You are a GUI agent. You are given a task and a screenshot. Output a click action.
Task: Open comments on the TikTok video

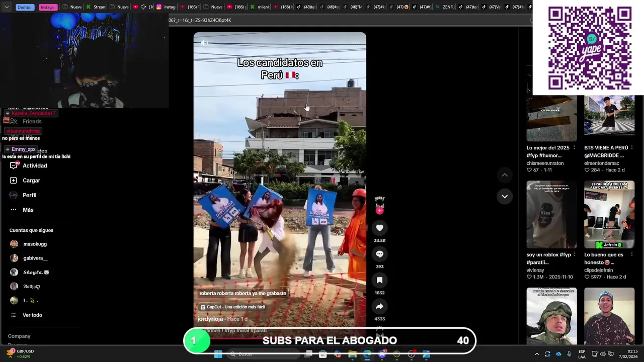(379, 254)
